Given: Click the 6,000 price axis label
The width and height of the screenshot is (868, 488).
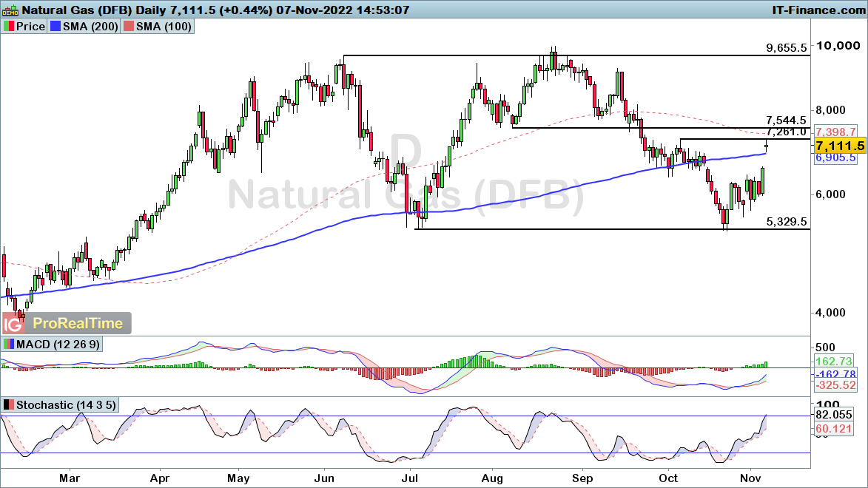Looking at the screenshot, I should pos(830,194).
